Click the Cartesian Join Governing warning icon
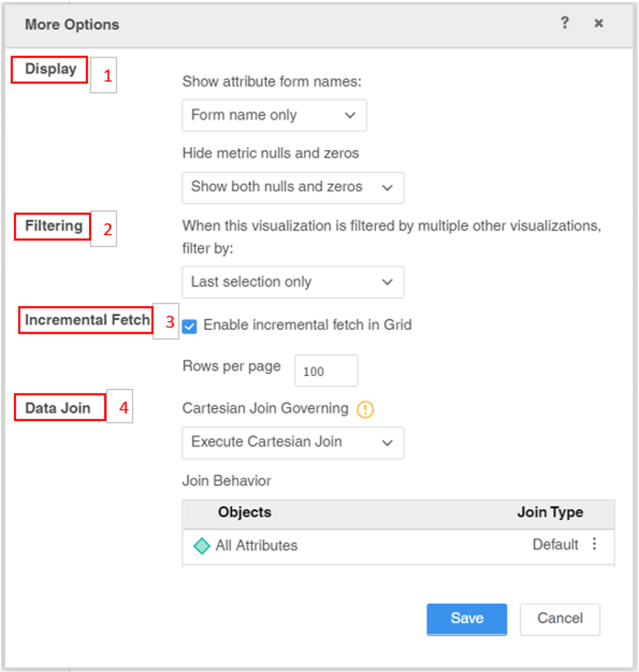 (x=365, y=410)
